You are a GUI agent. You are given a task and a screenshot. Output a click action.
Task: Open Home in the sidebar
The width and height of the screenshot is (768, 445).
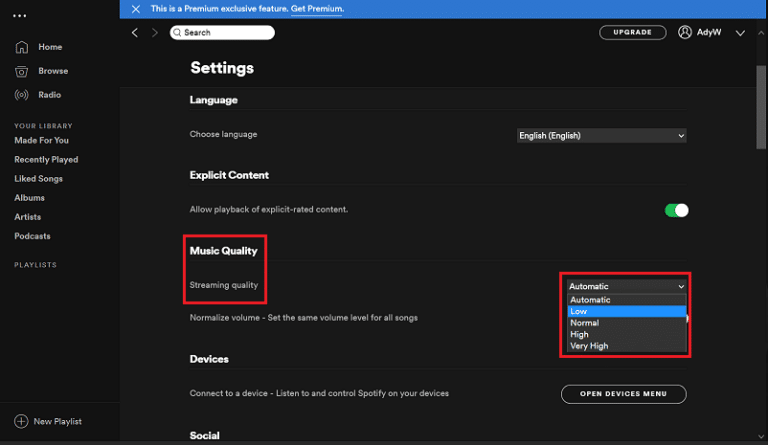[x=50, y=47]
